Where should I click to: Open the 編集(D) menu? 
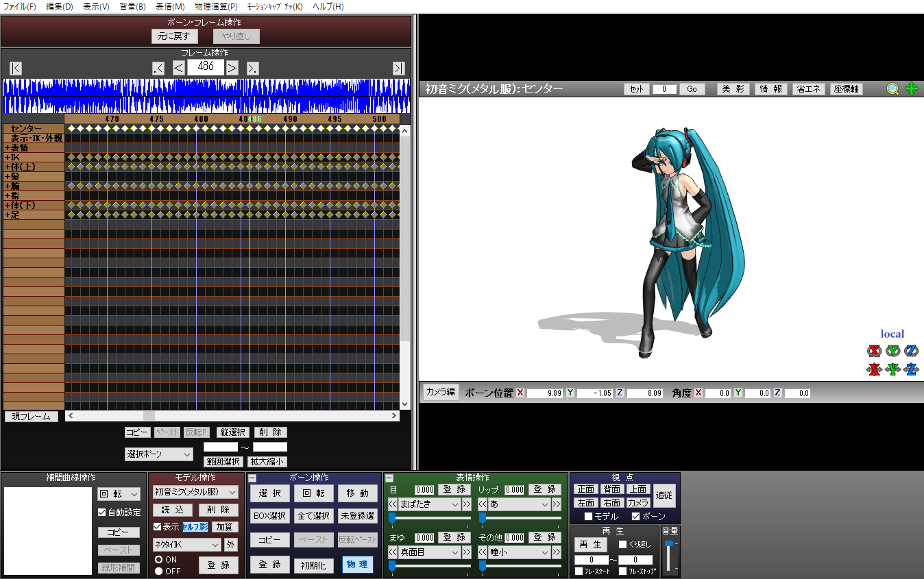point(60,7)
